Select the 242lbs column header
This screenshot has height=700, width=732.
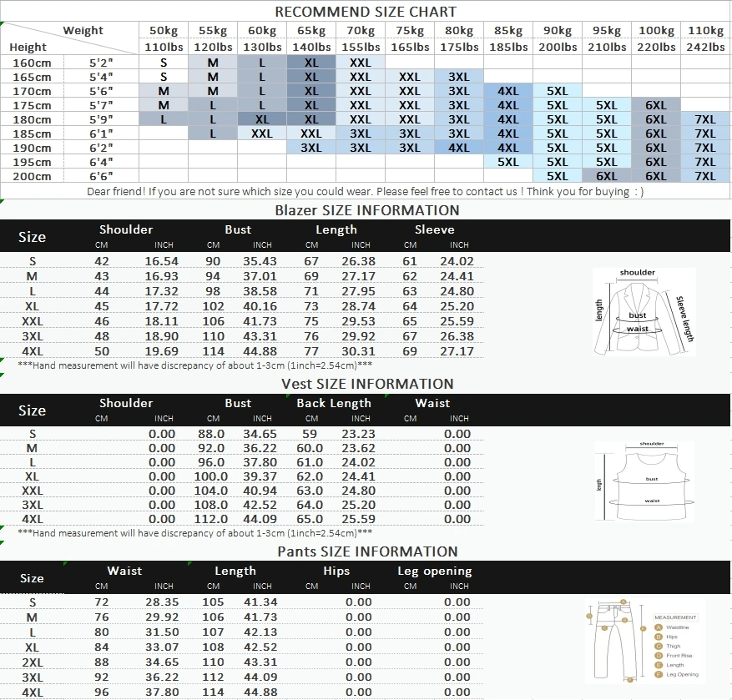[705, 47]
